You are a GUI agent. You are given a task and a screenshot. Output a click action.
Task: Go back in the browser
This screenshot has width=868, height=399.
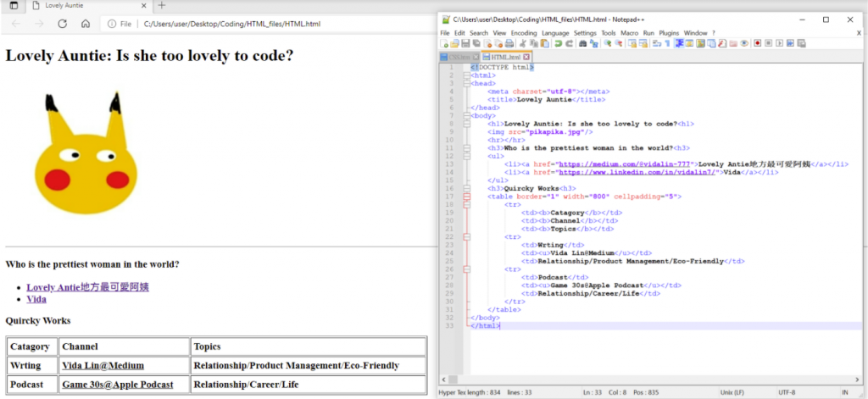16,24
